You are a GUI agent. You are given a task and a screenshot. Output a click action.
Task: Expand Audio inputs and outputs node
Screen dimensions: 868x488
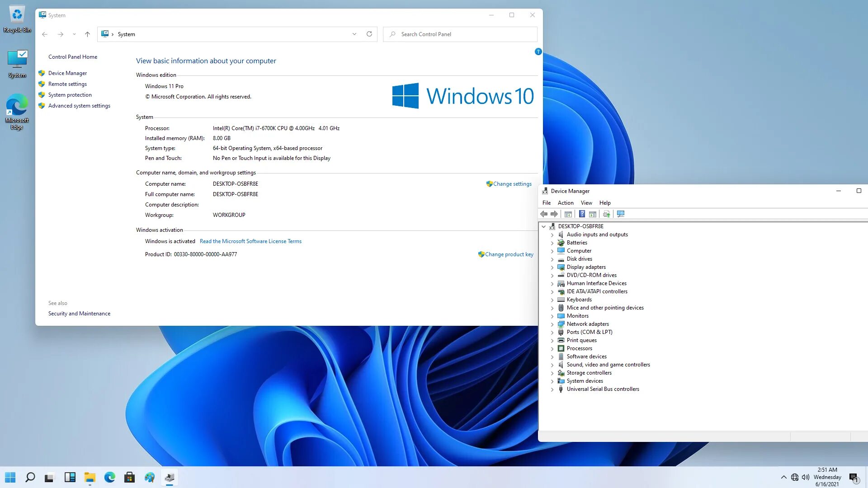(552, 235)
